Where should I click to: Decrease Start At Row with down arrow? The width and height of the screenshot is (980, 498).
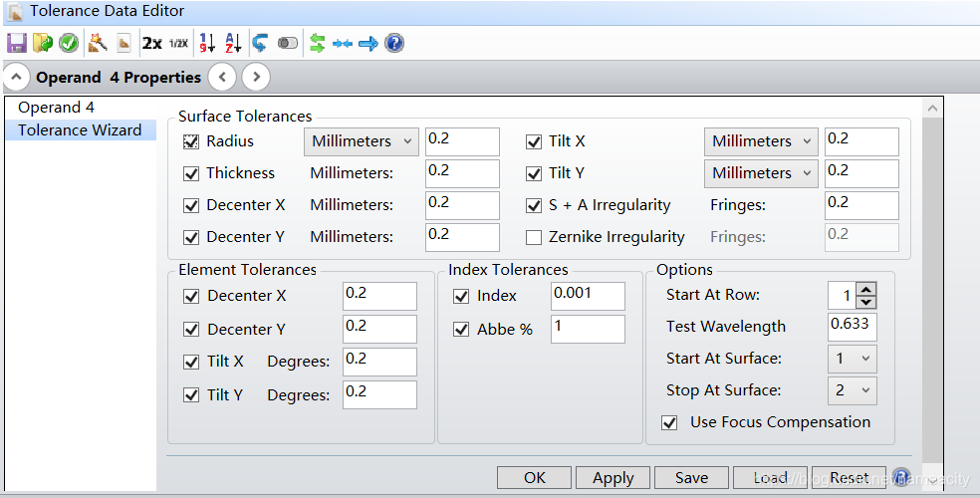pos(865,302)
